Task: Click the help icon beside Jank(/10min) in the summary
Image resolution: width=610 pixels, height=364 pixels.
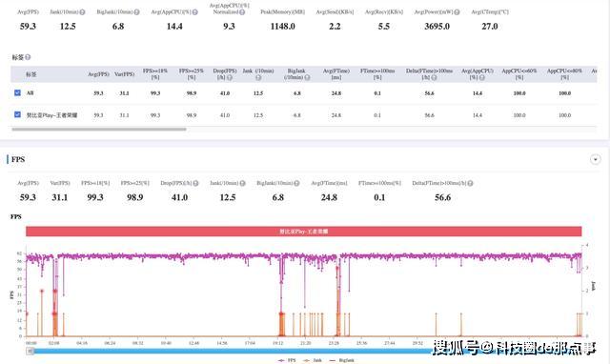Action: coord(82,12)
